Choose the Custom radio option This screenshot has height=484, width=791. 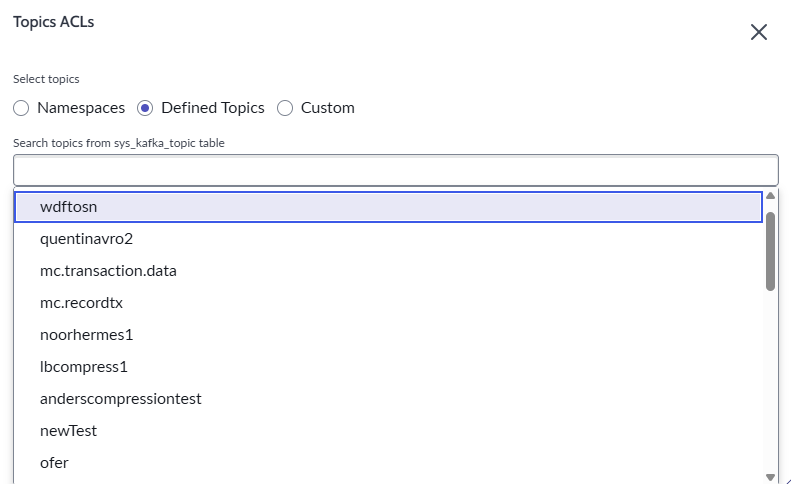tap(285, 108)
